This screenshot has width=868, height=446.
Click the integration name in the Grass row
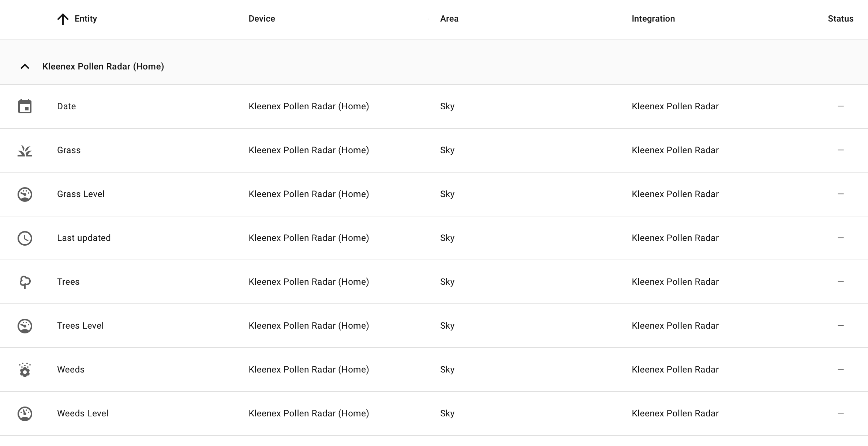click(675, 150)
